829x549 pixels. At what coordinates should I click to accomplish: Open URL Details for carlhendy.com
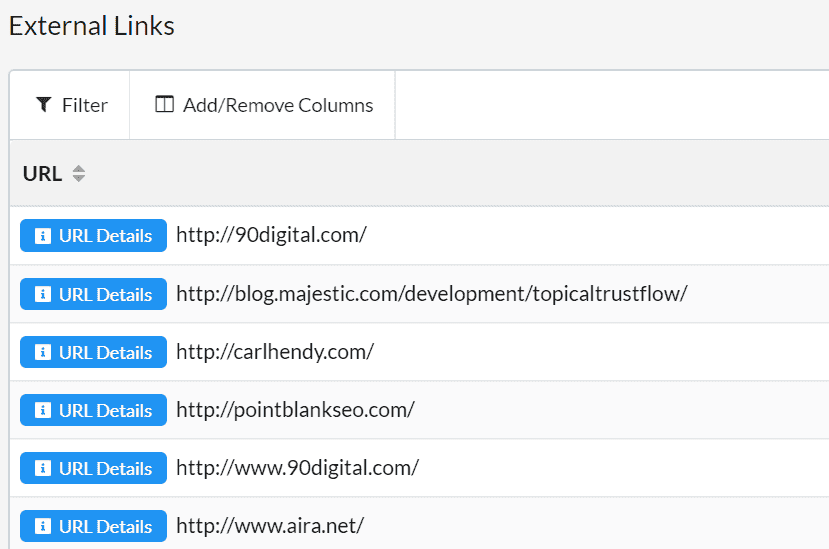(94, 352)
